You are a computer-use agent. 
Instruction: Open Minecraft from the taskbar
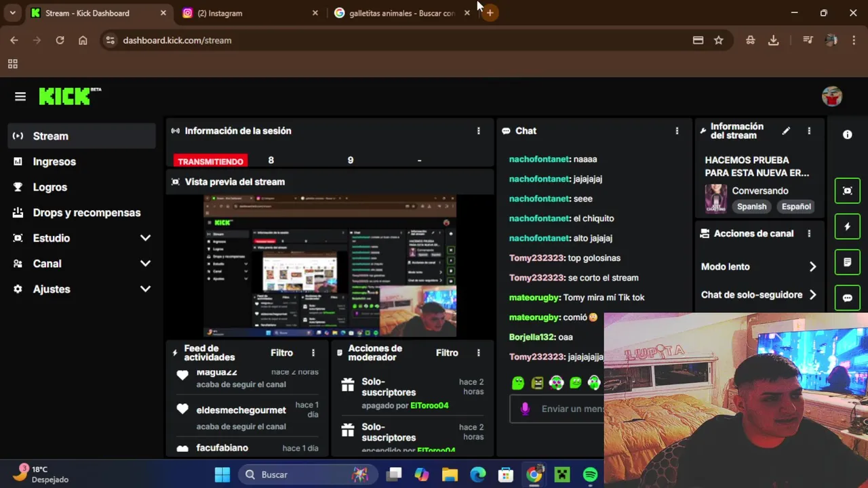pos(562,474)
